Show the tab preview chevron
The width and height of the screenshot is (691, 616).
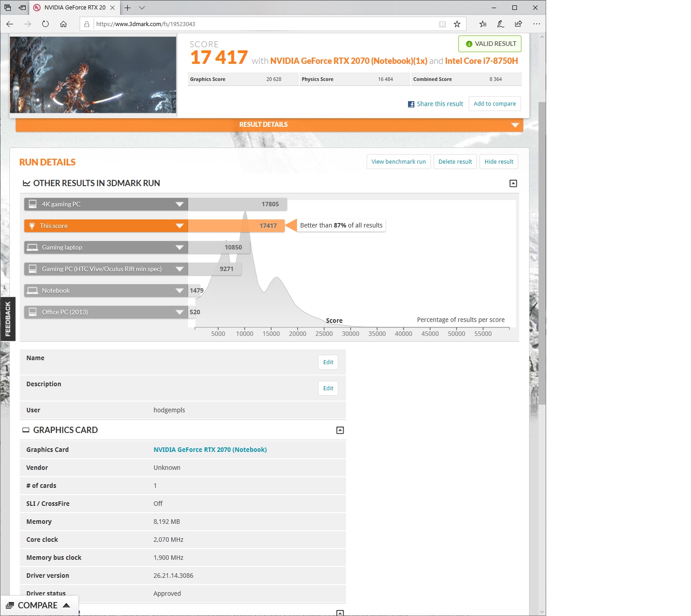coord(142,8)
